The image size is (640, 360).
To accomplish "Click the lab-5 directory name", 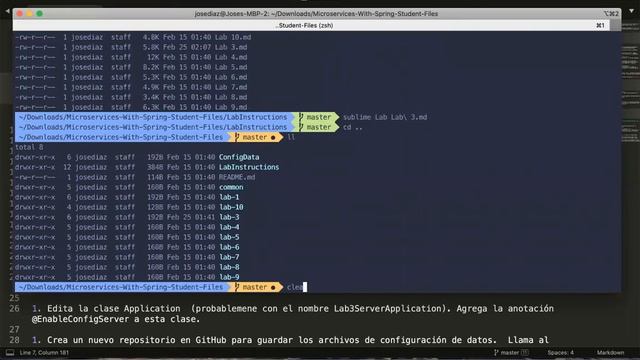I will pyautogui.click(x=229, y=237).
